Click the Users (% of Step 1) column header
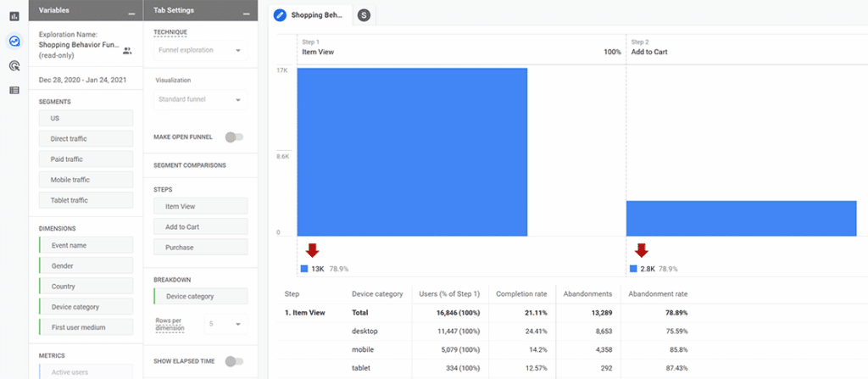The width and height of the screenshot is (868, 379). (449, 293)
